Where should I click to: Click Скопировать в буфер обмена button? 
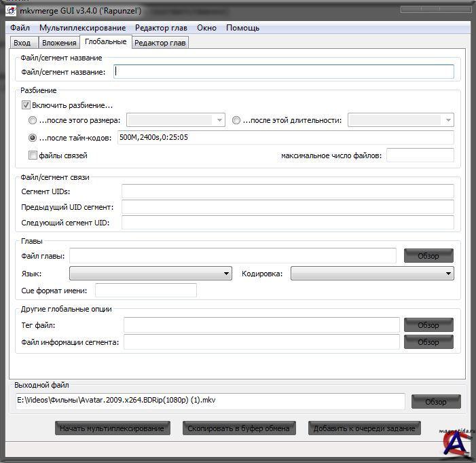click(239, 428)
